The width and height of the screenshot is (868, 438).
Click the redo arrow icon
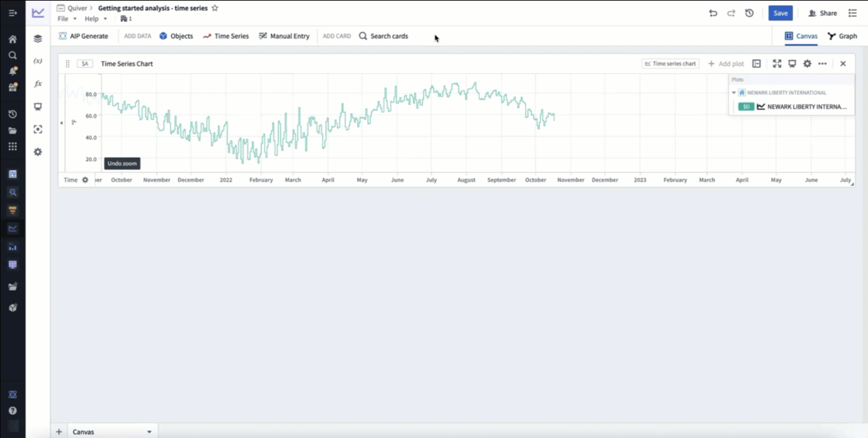(731, 13)
